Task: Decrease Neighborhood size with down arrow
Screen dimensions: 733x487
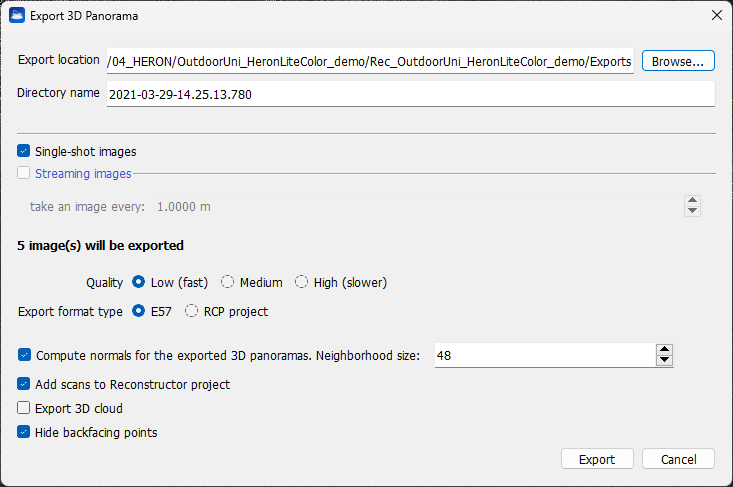Action: 664,361
